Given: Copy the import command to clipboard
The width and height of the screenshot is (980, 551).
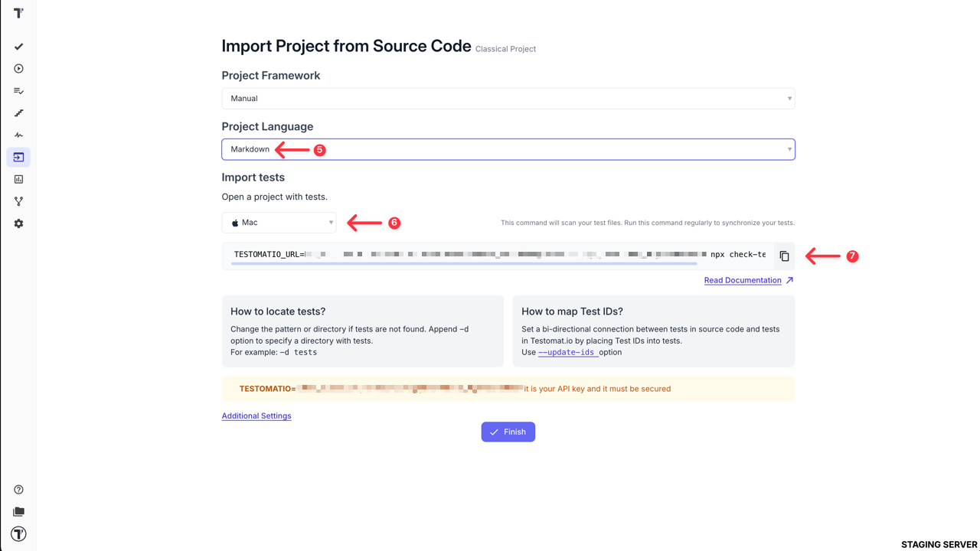Looking at the screenshot, I should tap(784, 256).
